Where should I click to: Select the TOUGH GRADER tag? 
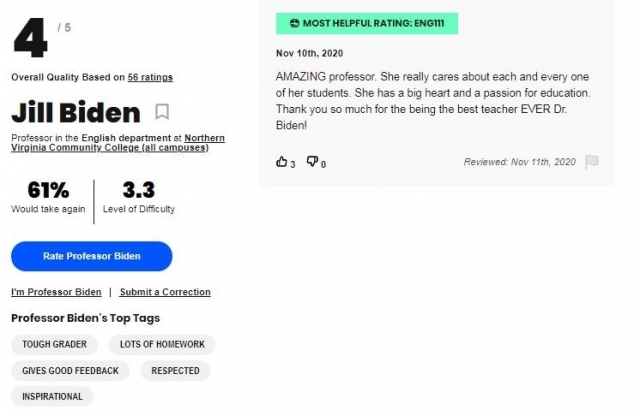click(x=54, y=344)
